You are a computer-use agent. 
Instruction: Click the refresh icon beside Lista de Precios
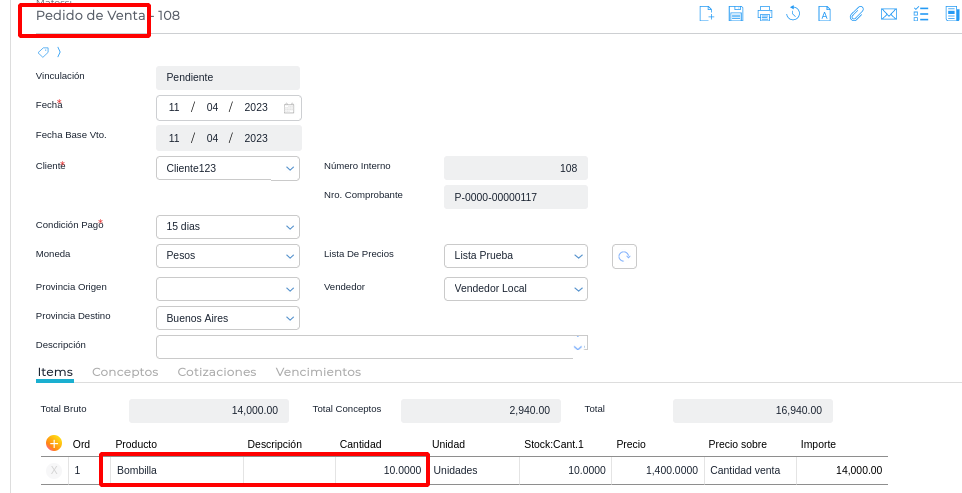coord(624,257)
